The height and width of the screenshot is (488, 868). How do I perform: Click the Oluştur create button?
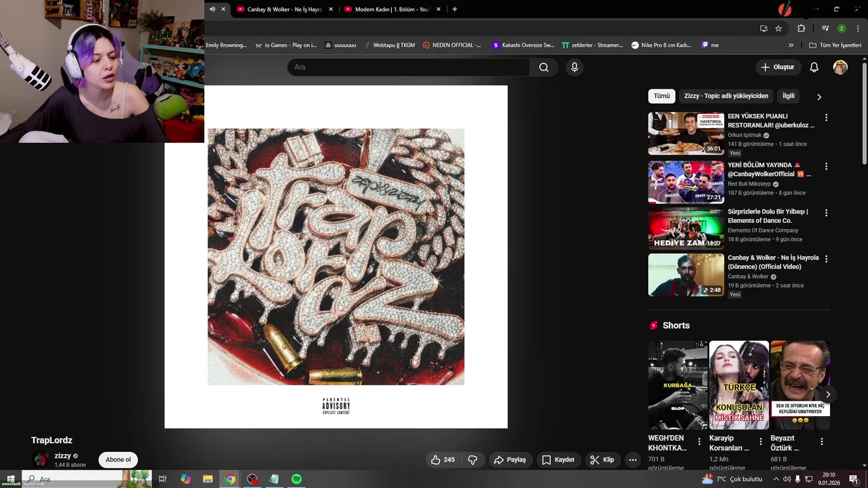pos(778,67)
